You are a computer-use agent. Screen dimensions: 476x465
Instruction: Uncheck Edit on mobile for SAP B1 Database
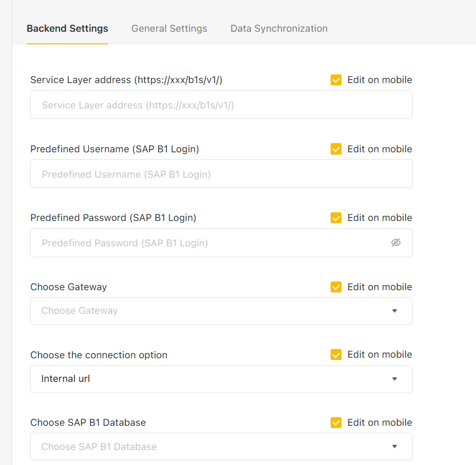point(336,423)
